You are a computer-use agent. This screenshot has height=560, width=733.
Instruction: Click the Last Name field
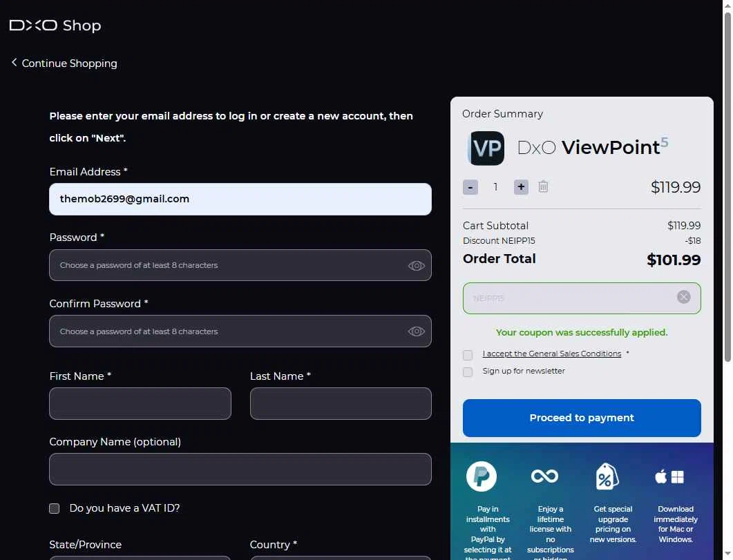coord(341,403)
